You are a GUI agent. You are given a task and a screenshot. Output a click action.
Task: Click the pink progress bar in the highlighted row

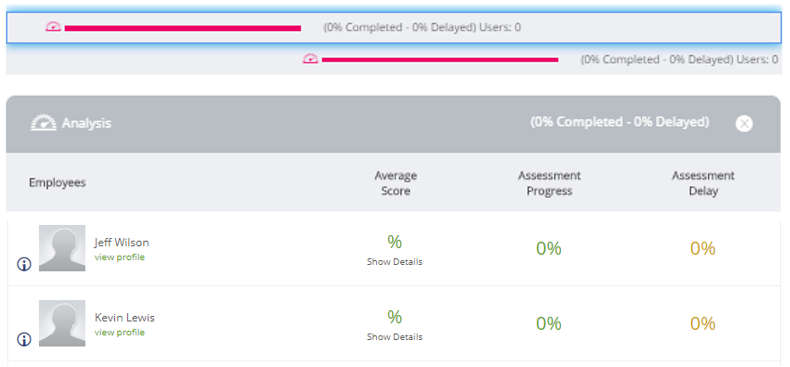click(x=183, y=28)
